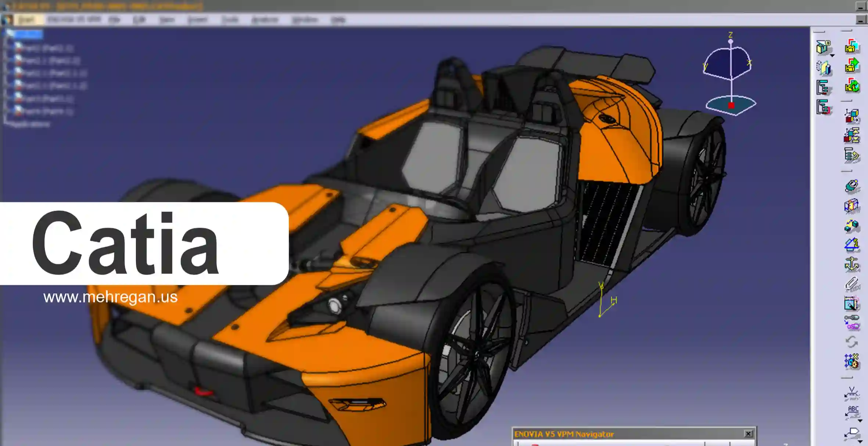Image resolution: width=868 pixels, height=446 pixels.
Task: Click the compass Z axis handle
Action: [731, 41]
